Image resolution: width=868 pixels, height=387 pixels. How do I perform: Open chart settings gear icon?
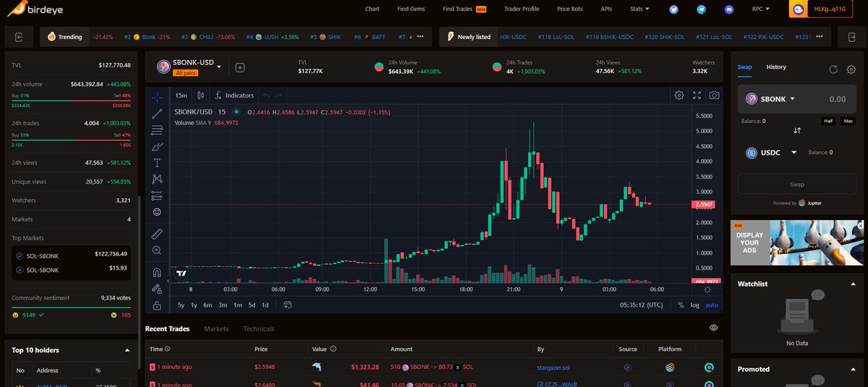tap(679, 95)
